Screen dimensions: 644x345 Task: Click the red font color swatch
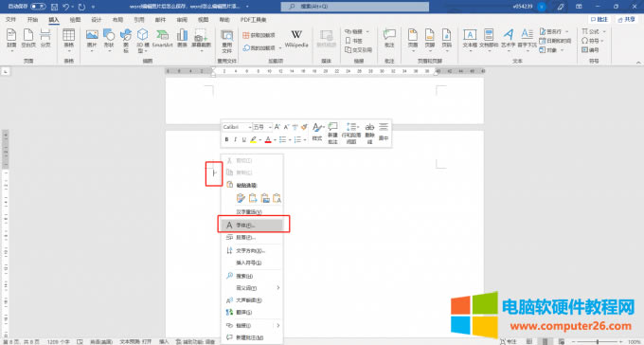(268, 140)
